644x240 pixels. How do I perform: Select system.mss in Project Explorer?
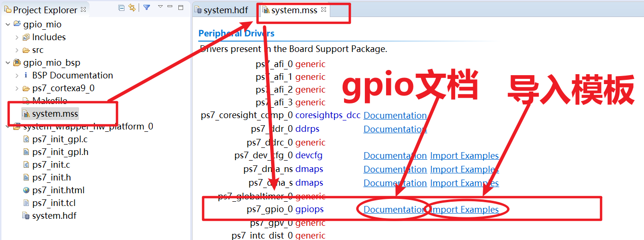tap(55, 114)
